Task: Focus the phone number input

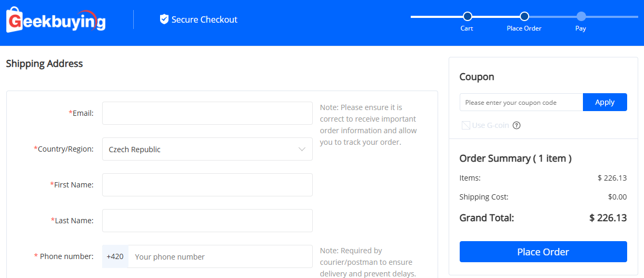Action: (x=220, y=256)
